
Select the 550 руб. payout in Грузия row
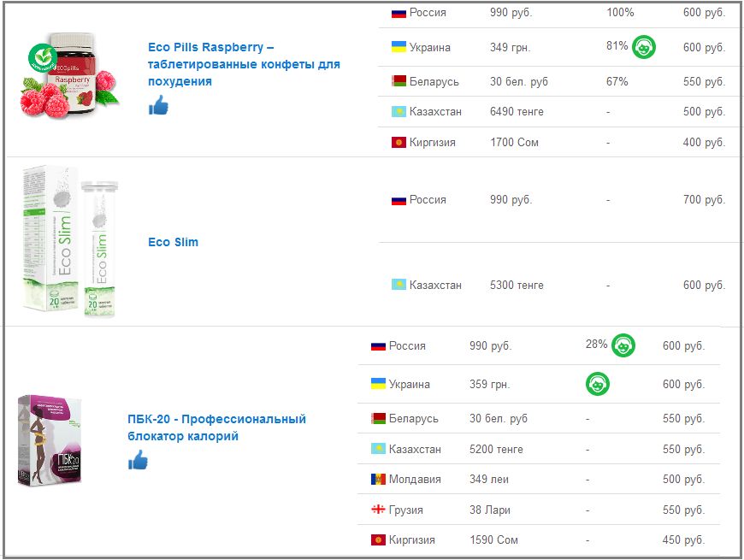pos(684,510)
